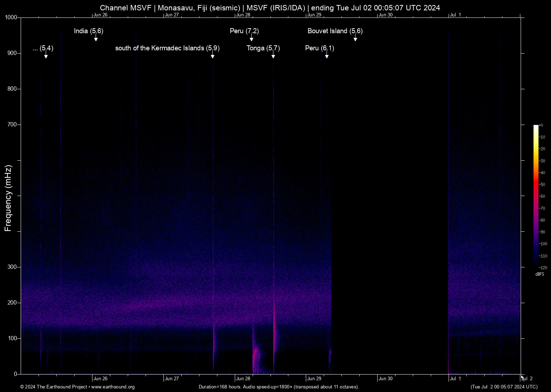Select 'Jun 30' on the top time axis
Viewport: 551px width, 392px height.
pyautogui.click(x=386, y=15)
